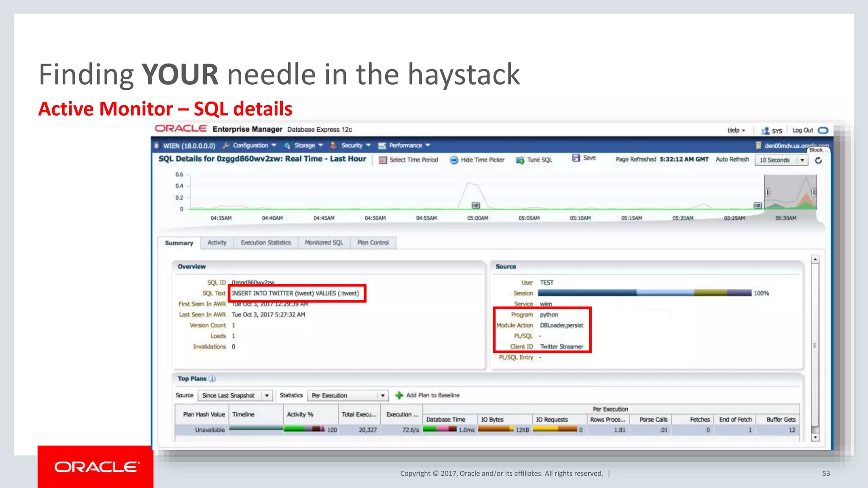This screenshot has width=868, height=488.
Task: Click the python Program value
Action: pyautogui.click(x=549, y=315)
